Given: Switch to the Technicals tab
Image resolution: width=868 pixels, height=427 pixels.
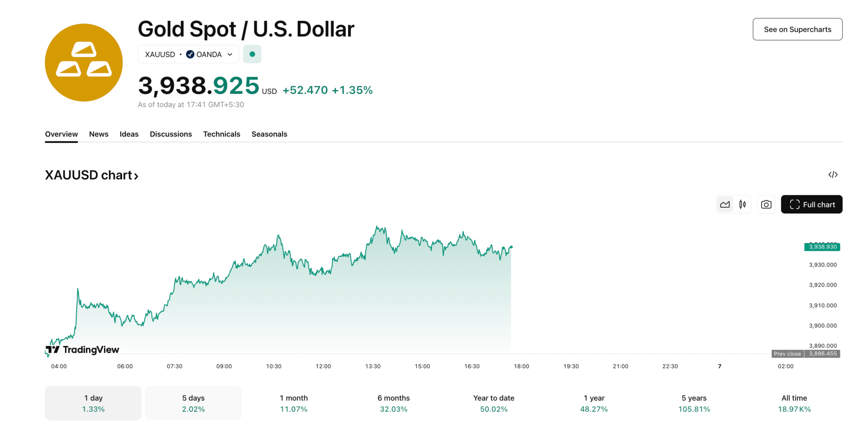Looking at the screenshot, I should 222,134.
